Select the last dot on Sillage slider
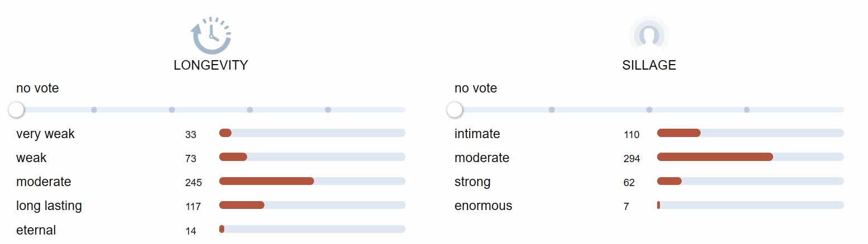 tap(746, 110)
